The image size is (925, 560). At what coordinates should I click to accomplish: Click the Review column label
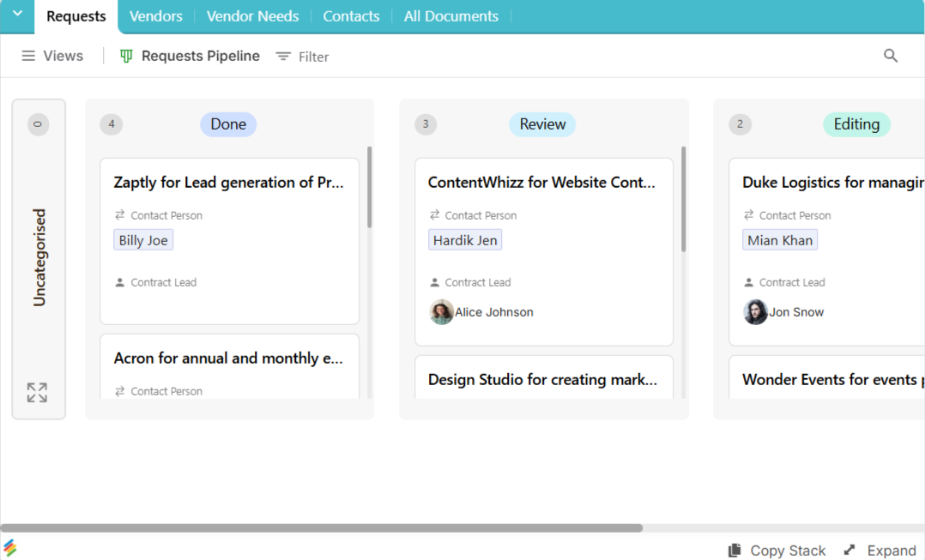542,124
